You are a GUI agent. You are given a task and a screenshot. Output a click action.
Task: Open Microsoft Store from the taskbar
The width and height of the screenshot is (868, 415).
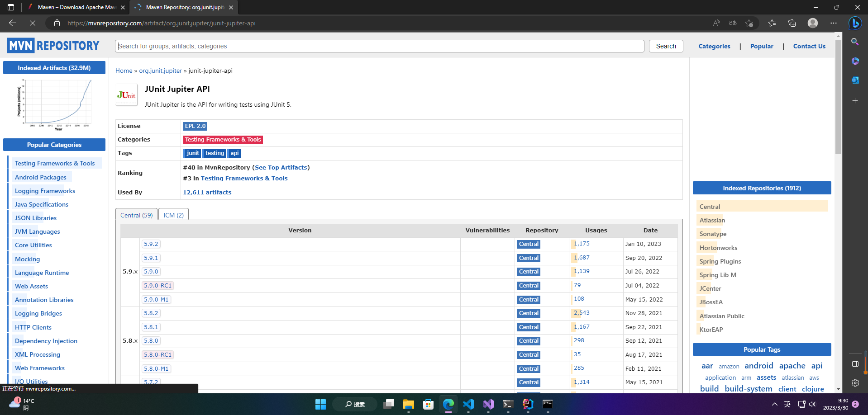429,404
